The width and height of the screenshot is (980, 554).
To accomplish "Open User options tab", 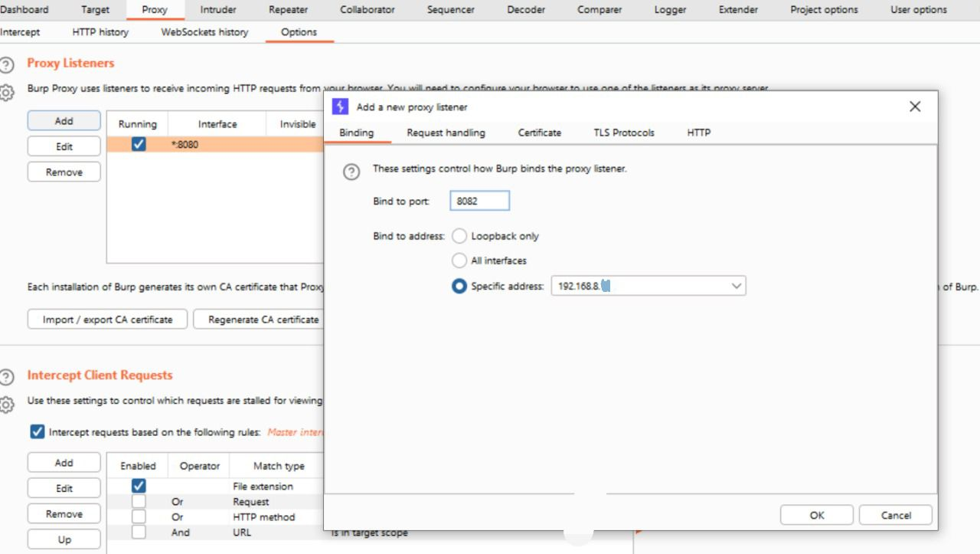I will pos(919,10).
